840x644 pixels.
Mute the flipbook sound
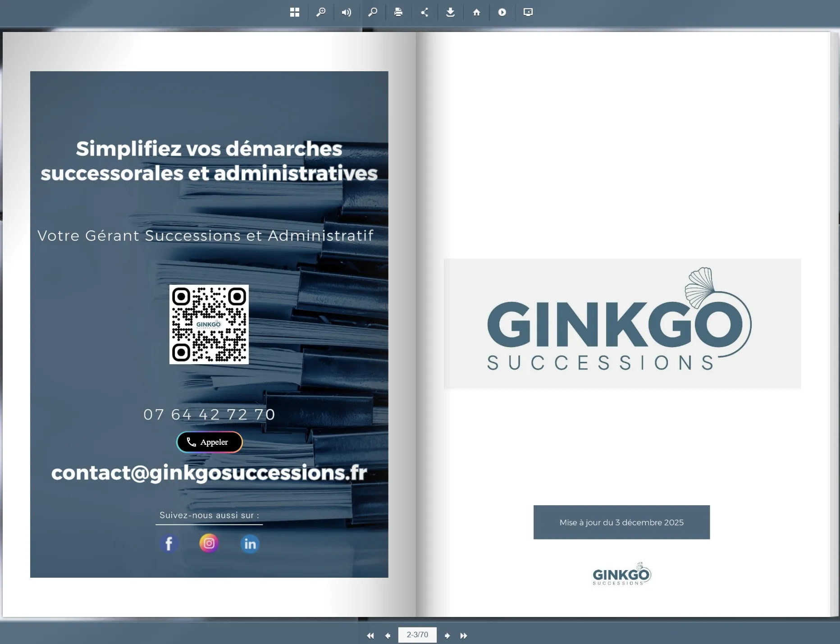346,12
